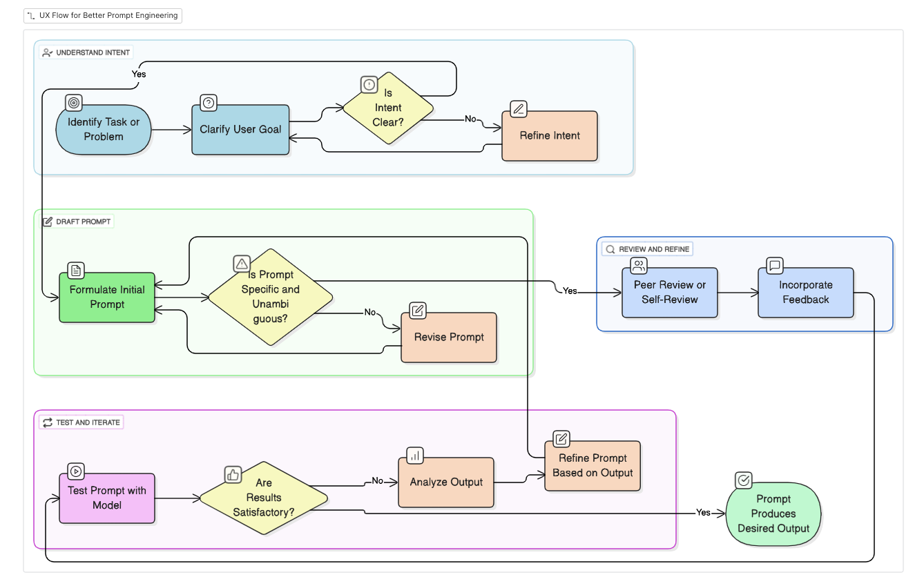Click the magnifier icon in Review and Refine label
Screen dimensions: 924x586
click(x=610, y=249)
